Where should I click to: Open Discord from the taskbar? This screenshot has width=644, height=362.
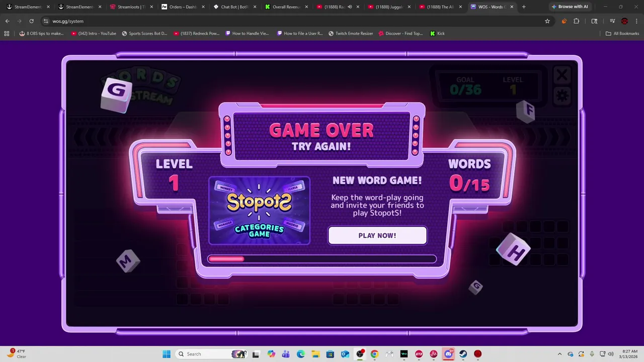[448, 354]
